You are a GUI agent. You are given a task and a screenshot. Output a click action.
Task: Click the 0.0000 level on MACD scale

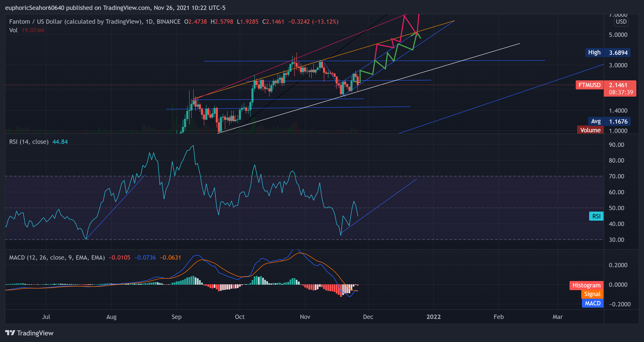tap(618, 285)
